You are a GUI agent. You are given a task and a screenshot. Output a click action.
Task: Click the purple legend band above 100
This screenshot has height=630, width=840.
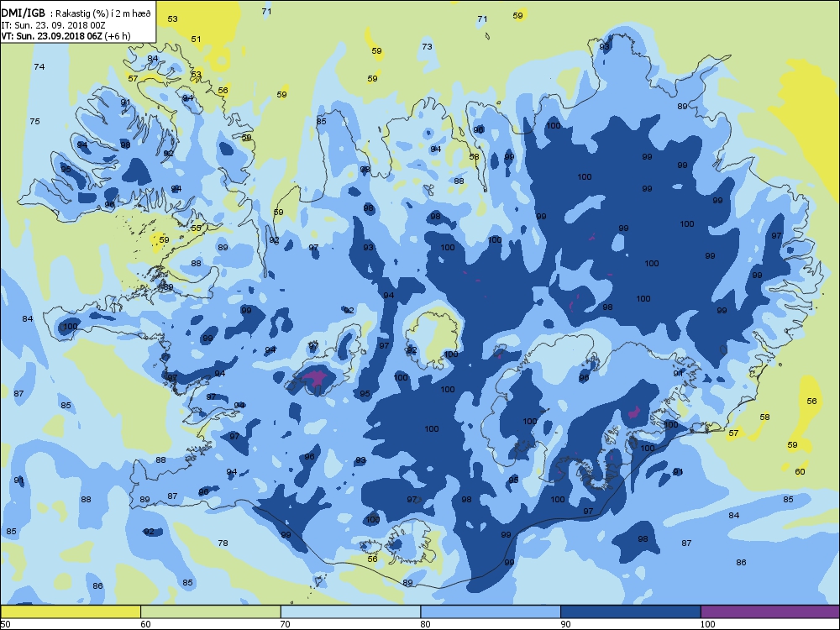770,612
